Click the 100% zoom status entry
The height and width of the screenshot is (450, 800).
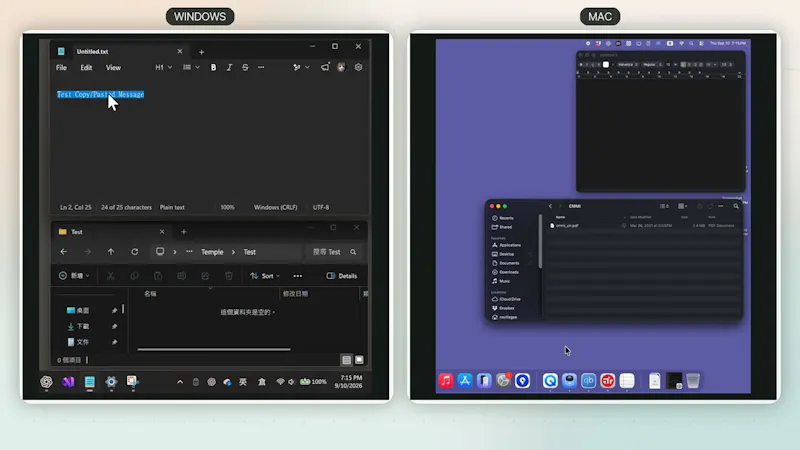228,208
